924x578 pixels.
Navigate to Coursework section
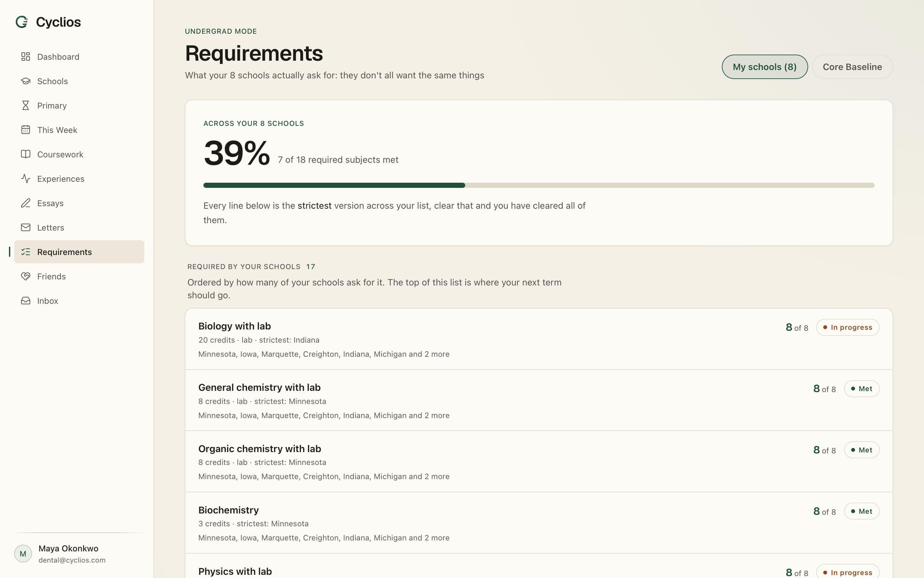pos(79,154)
